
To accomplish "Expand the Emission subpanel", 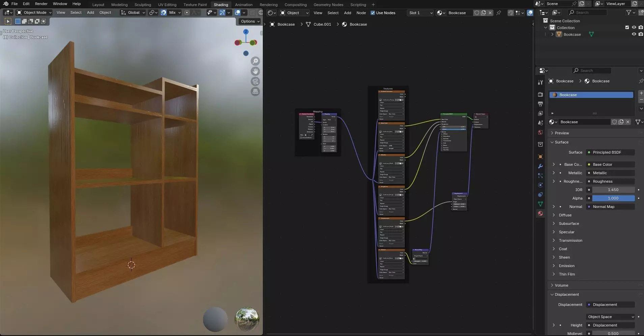I will coord(567,266).
